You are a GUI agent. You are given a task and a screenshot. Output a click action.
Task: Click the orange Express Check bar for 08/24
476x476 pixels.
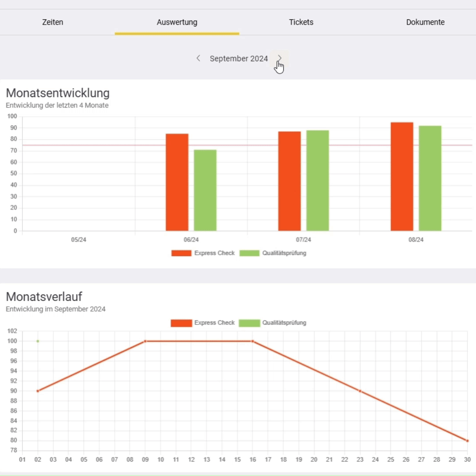point(402,176)
